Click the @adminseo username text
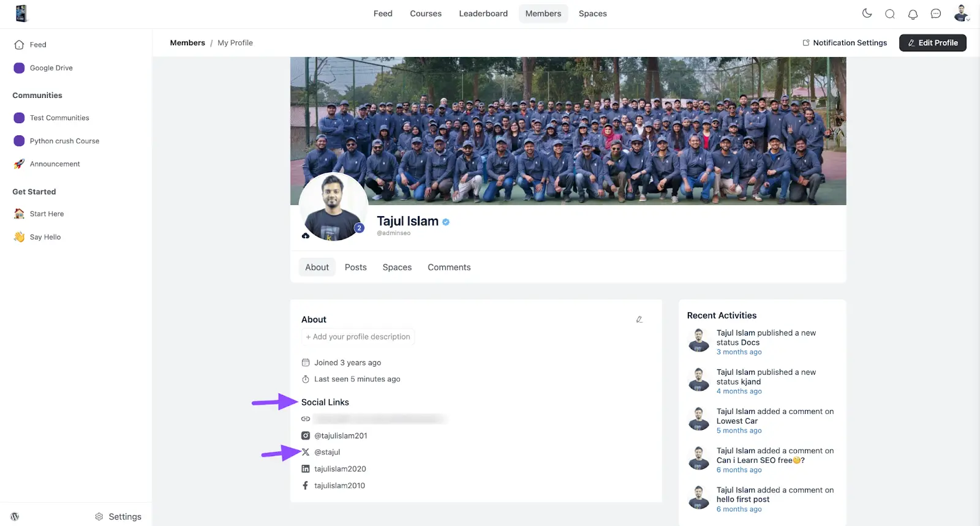Image resolution: width=980 pixels, height=526 pixels. [x=393, y=233]
